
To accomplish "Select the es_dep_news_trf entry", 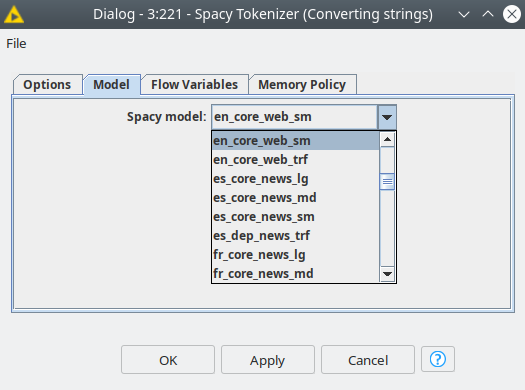I will coord(296,236).
